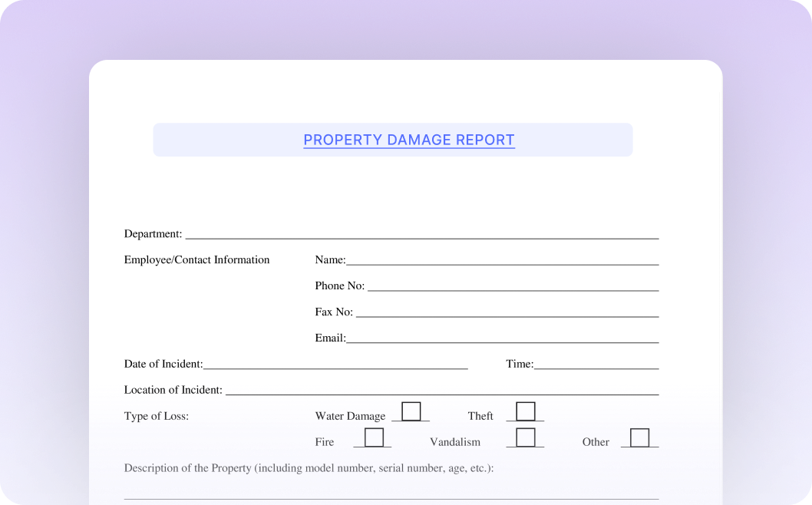
Task: Click the Date of Incident blank line
Action: (x=335, y=365)
